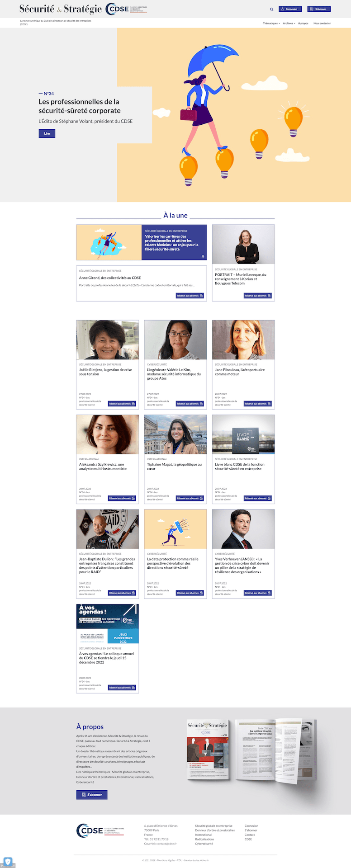Open the Livre blanc CDSE article thumbnail
Screen dimensions: 351x868
pos(243,434)
